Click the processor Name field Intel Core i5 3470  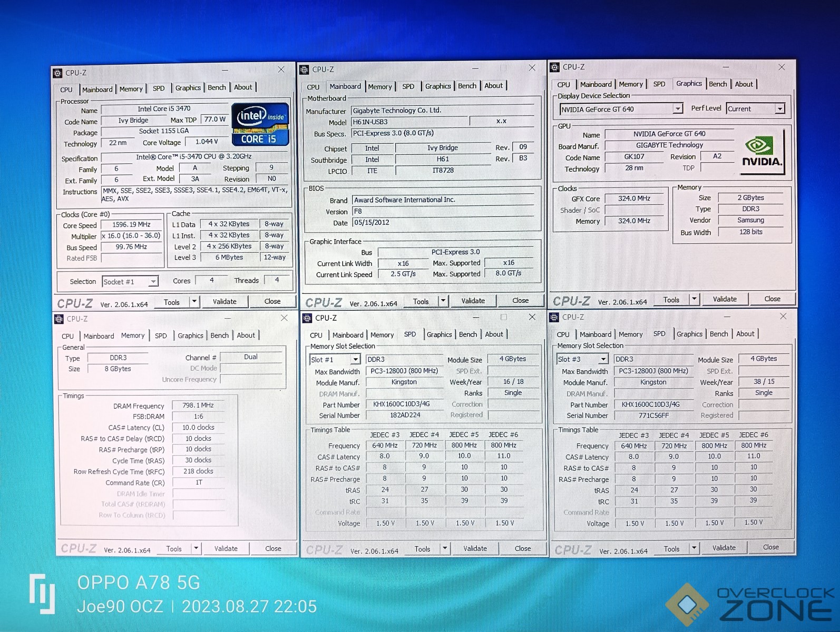[164, 109]
